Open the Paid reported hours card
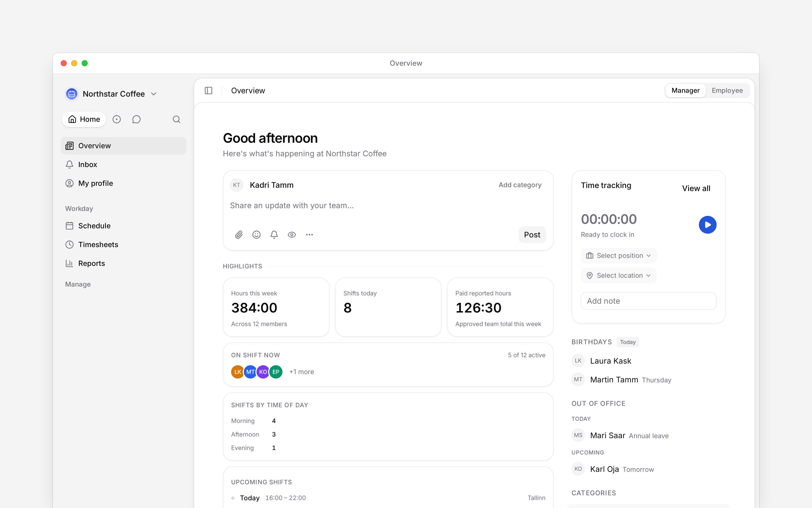Screen dimensions: 812x508 500,307
